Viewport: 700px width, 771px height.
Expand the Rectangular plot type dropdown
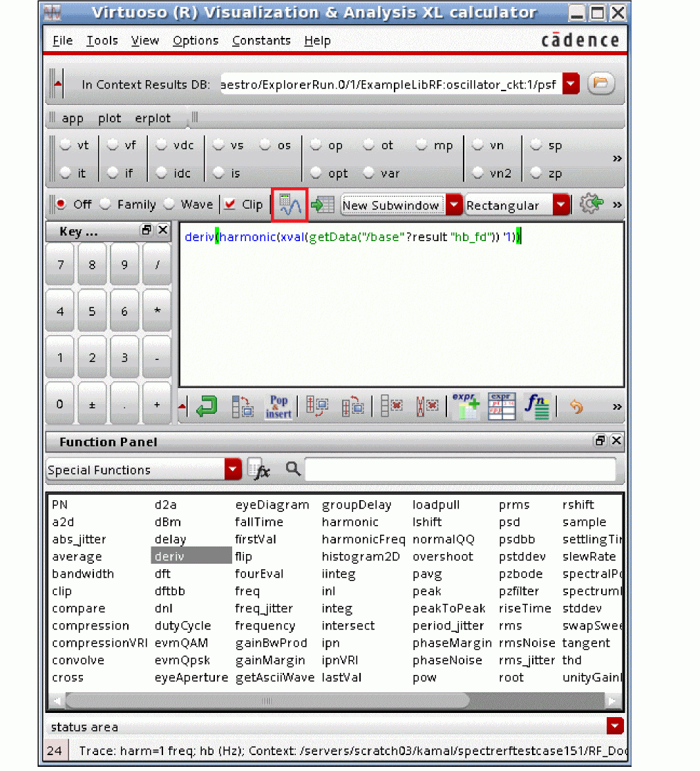tap(562, 205)
